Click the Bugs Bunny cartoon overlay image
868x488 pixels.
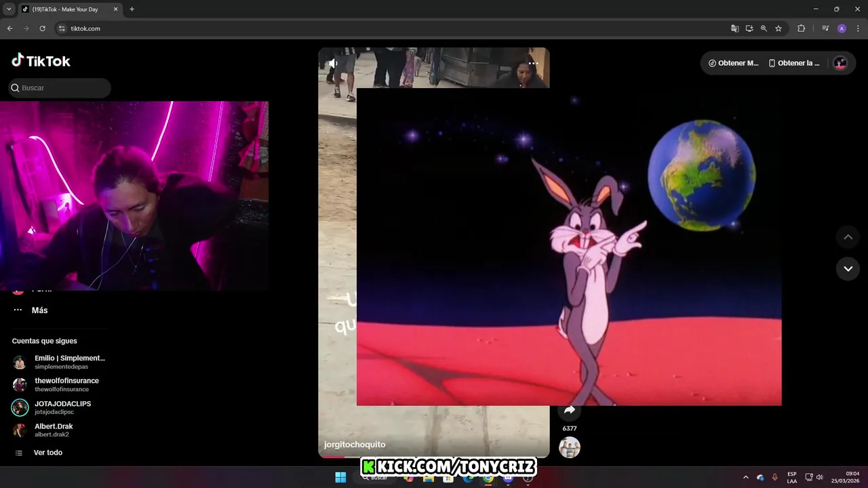569,247
